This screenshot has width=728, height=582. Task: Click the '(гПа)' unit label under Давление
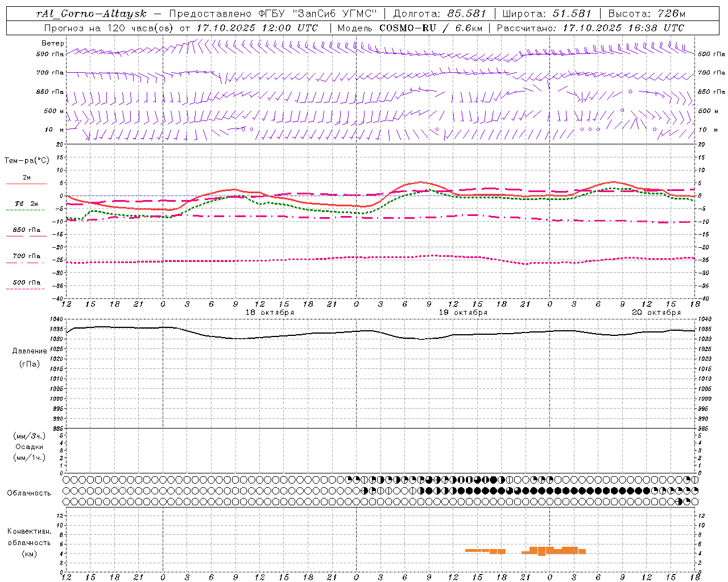(x=30, y=364)
